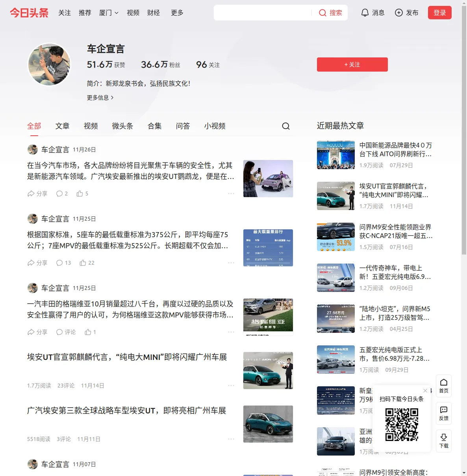The width and height of the screenshot is (467, 476).
Task: Open more options for 载重标准 post
Action: click(x=231, y=263)
